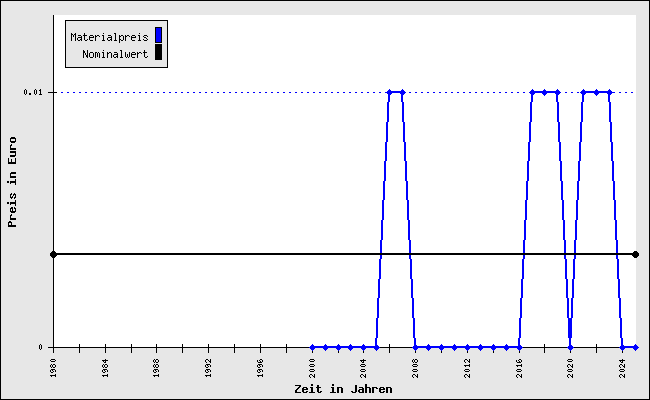Image resolution: width=650 pixels, height=400 pixels.
Task: Click the 2012 x-axis year label
Action: coord(467,368)
